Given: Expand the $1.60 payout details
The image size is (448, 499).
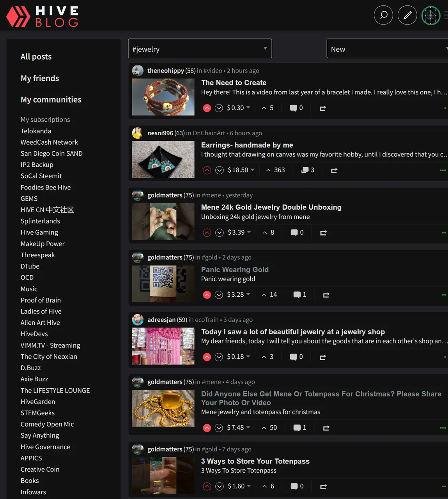Looking at the screenshot, I should point(239,486).
